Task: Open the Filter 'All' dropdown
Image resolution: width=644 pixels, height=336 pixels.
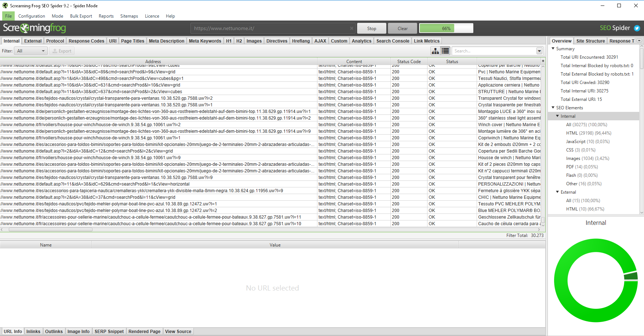Action: pyautogui.click(x=31, y=51)
